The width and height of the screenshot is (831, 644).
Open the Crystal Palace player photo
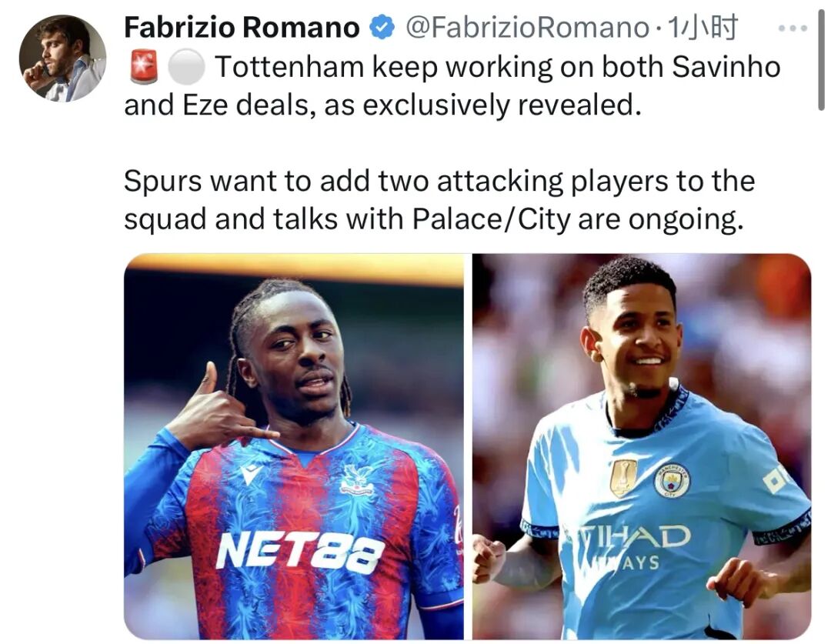(x=294, y=446)
